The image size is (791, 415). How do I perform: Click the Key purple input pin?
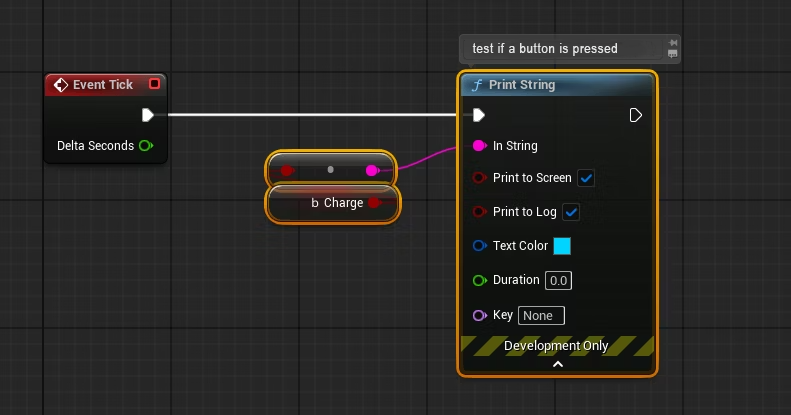point(479,316)
